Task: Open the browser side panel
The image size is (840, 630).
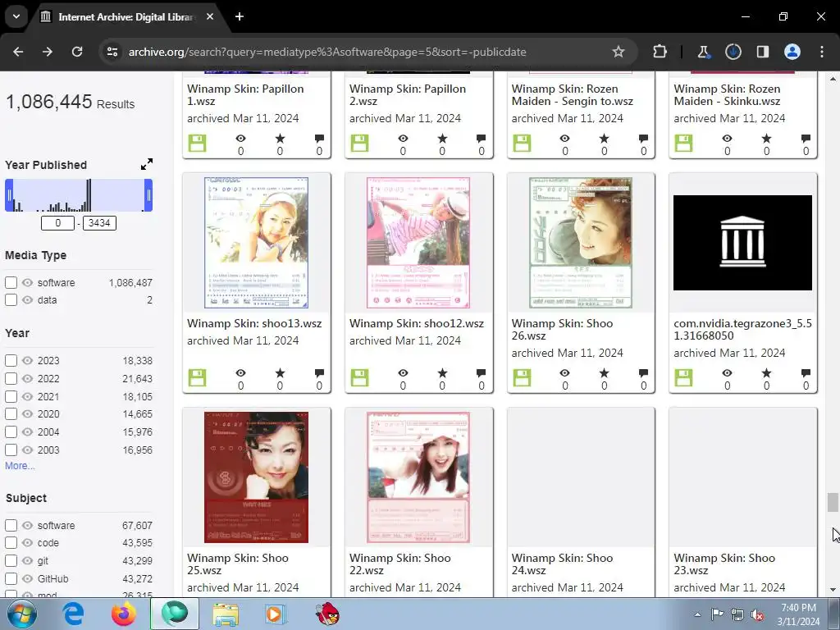Action: click(x=763, y=52)
